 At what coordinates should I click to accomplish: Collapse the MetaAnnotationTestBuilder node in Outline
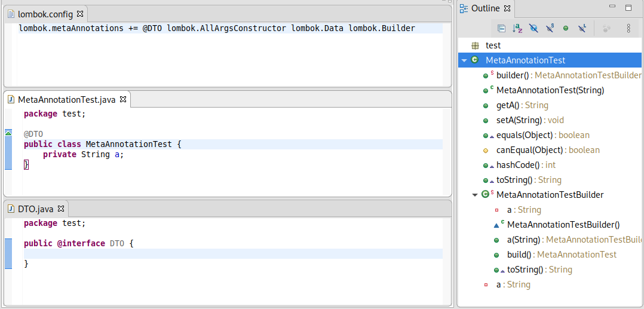(475, 195)
